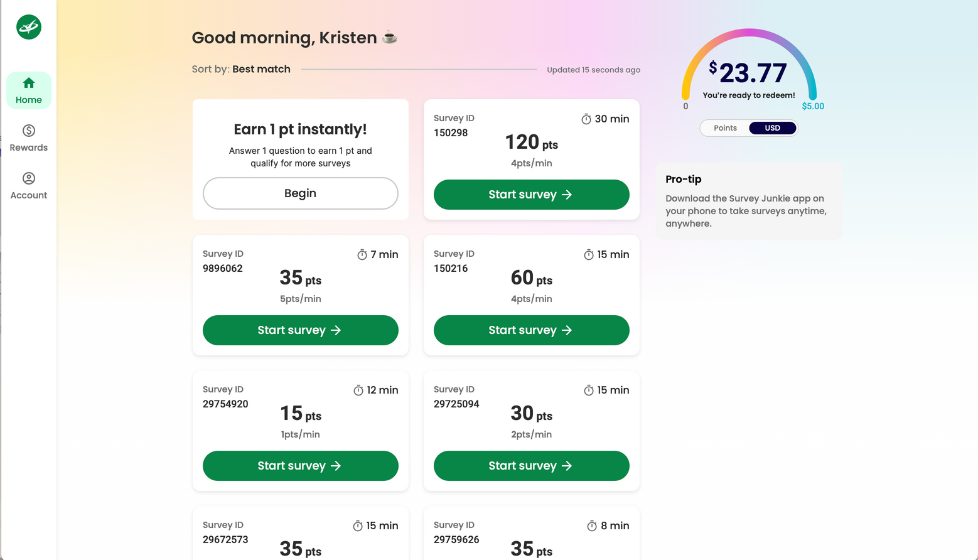Screen dimensions: 978x560
Task: Click the timer icon on survey 150298
Action: click(586, 119)
